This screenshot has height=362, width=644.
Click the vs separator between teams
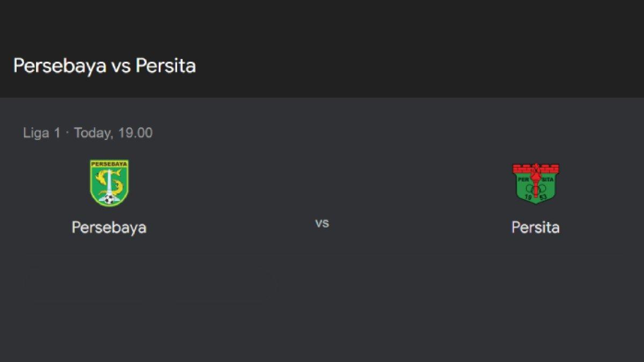[x=322, y=223]
